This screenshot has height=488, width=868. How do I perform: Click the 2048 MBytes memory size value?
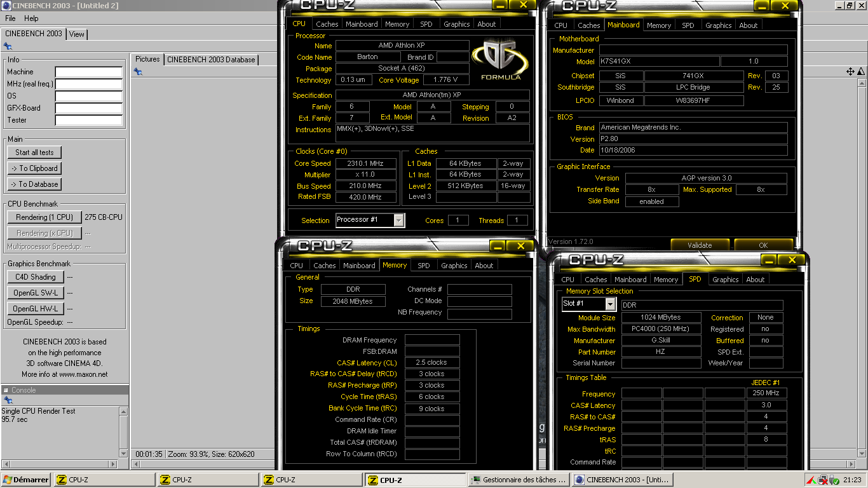pos(353,301)
